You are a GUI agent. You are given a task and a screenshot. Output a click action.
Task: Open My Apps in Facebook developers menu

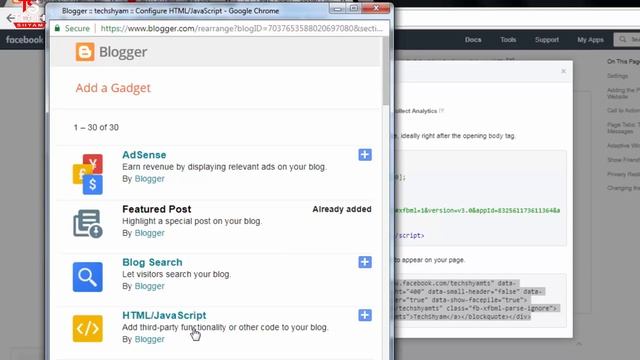click(590, 40)
